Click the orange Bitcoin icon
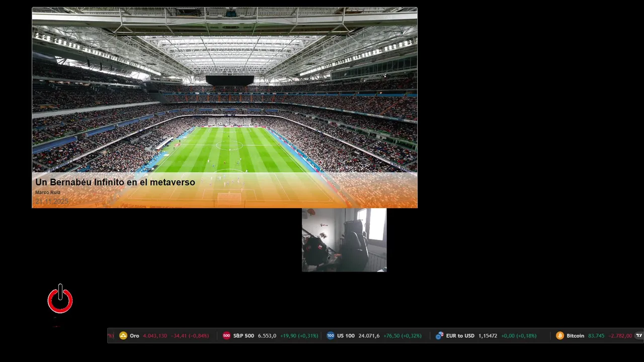The image size is (644, 362). click(560, 336)
